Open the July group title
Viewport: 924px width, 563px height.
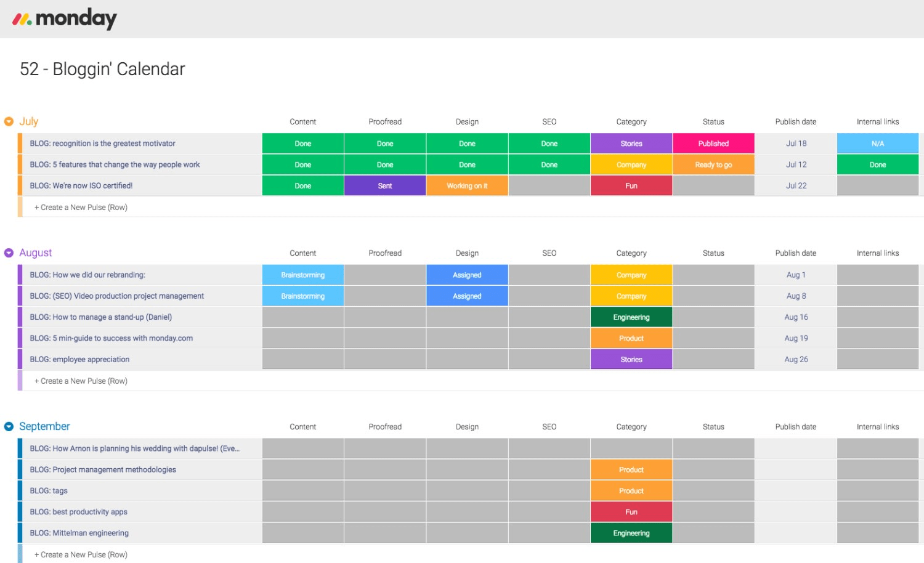tap(29, 121)
